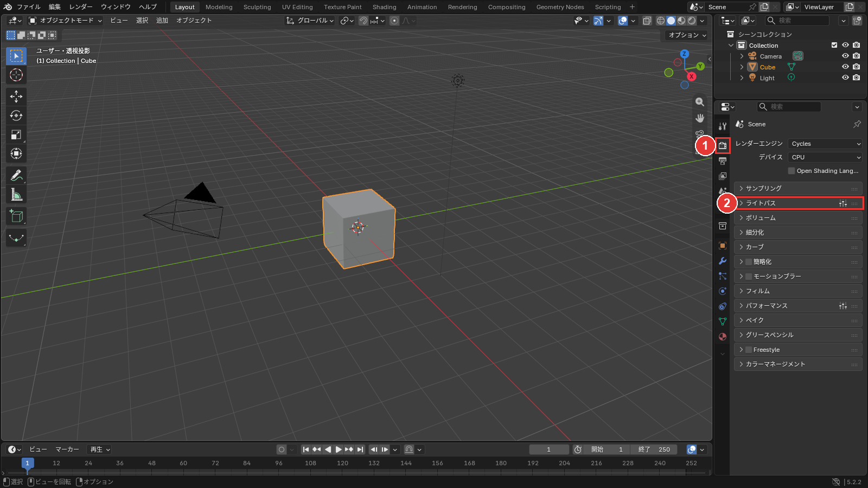Select the Measure tool
This screenshot has width=868, height=488.
click(16, 195)
